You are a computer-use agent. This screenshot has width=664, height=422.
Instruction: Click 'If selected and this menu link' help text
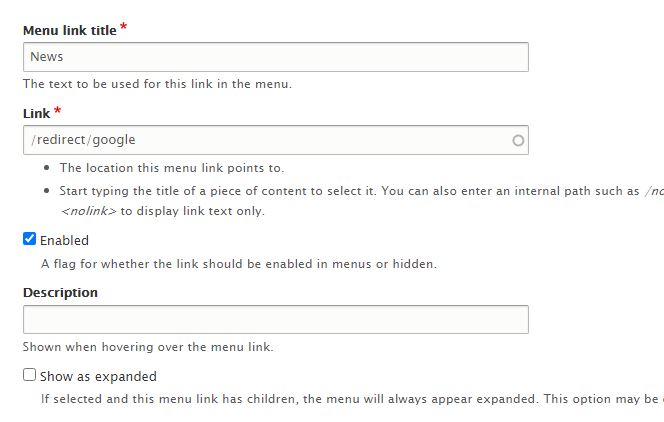[x=340, y=398]
